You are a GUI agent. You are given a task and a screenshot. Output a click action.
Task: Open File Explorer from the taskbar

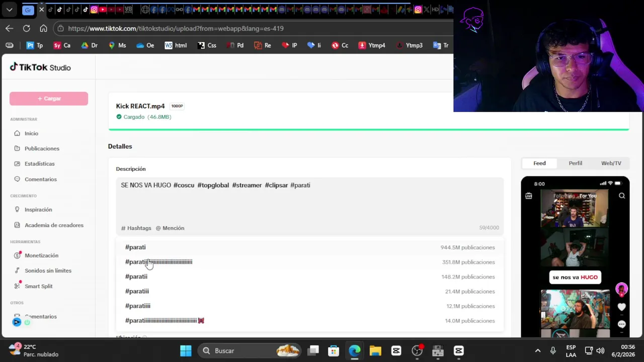coord(375,350)
